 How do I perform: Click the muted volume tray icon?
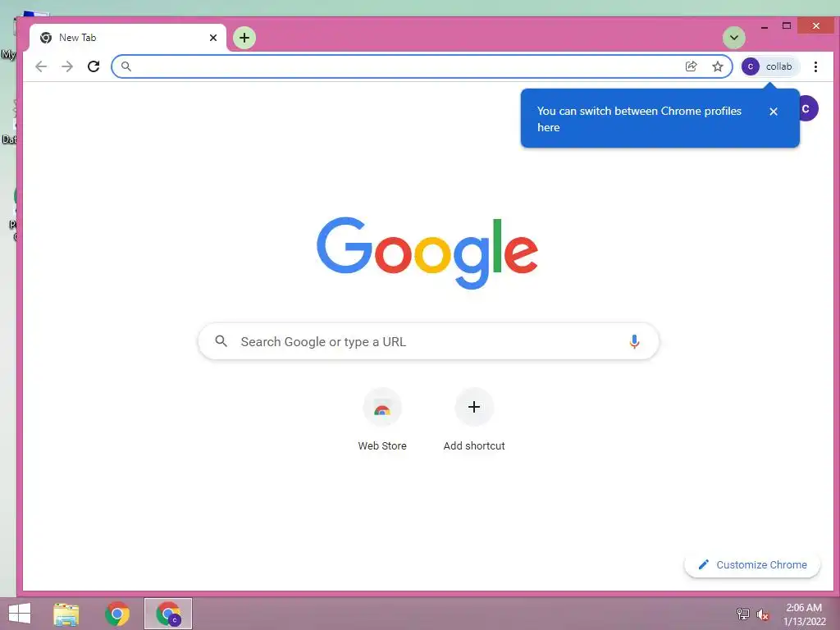tap(762, 614)
